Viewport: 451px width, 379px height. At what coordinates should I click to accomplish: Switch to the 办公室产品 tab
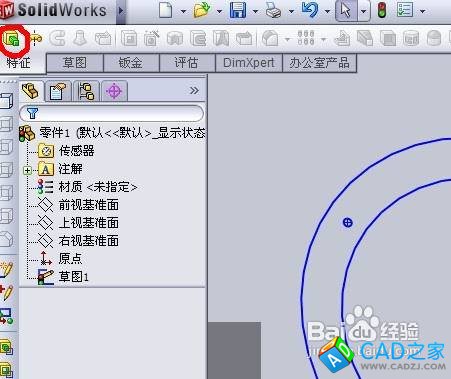(x=320, y=63)
